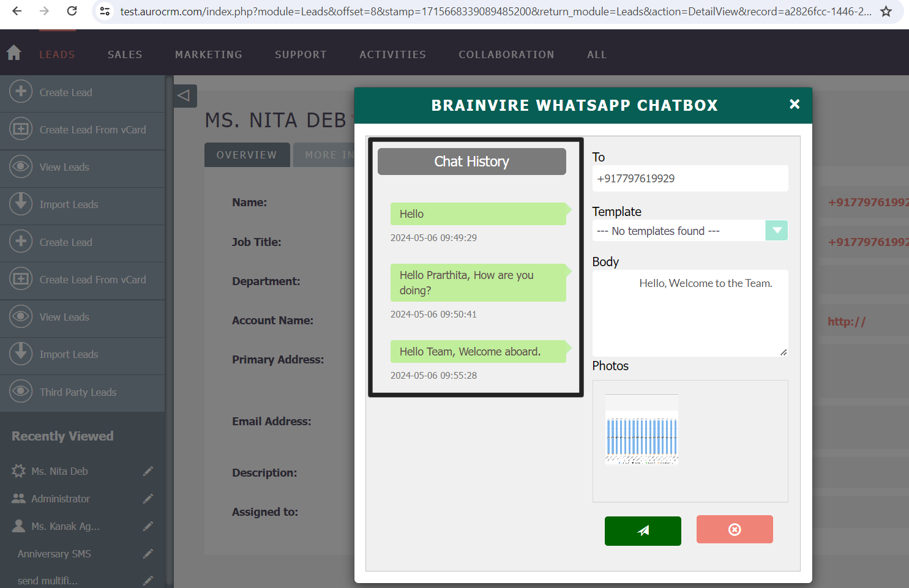Click vCard icon beside second Create Lead From vCard
The height and width of the screenshot is (588, 909).
click(x=21, y=279)
